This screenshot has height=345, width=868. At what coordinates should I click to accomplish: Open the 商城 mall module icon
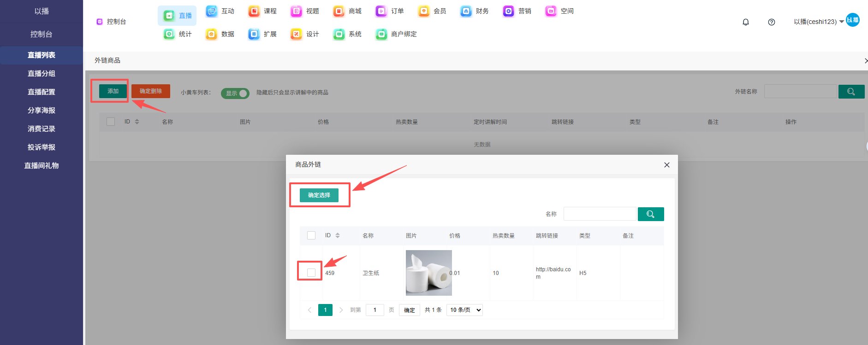pyautogui.click(x=339, y=11)
